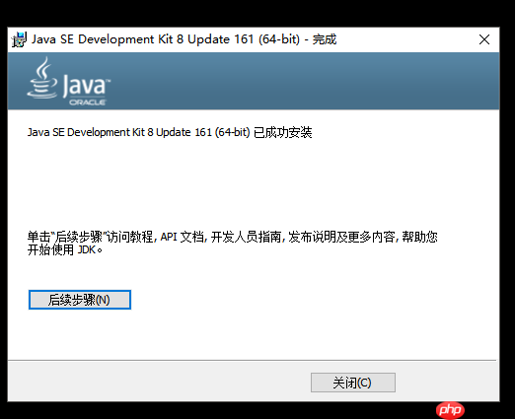The height and width of the screenshot is (420, 516).
Task: Click the 关闭(C) button
Action: click(353, 383)
